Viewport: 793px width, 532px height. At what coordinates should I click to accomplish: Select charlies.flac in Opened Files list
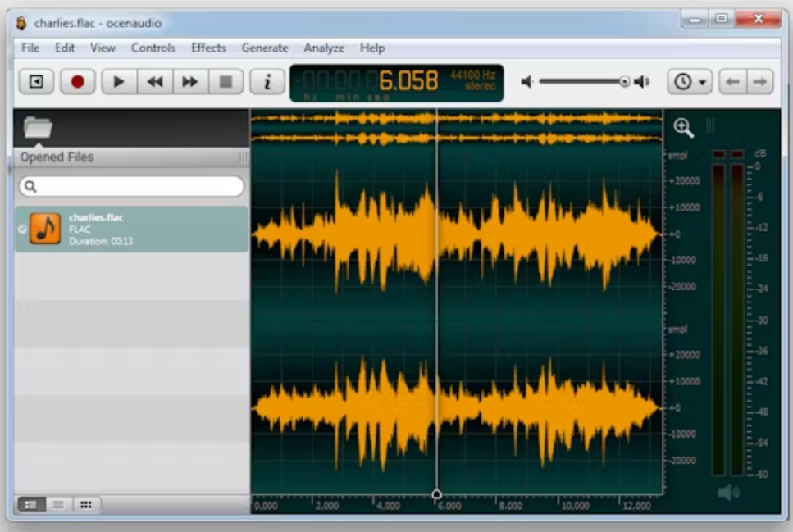[131, 229]
